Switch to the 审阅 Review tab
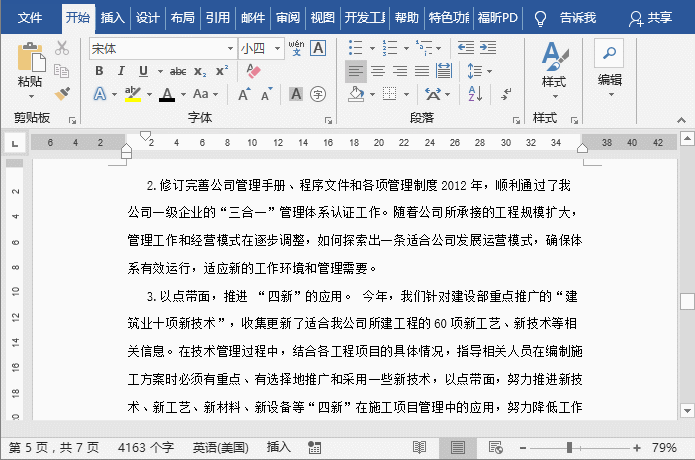The height and width of the screenshot is (460, 695). (x=288, y=18)
